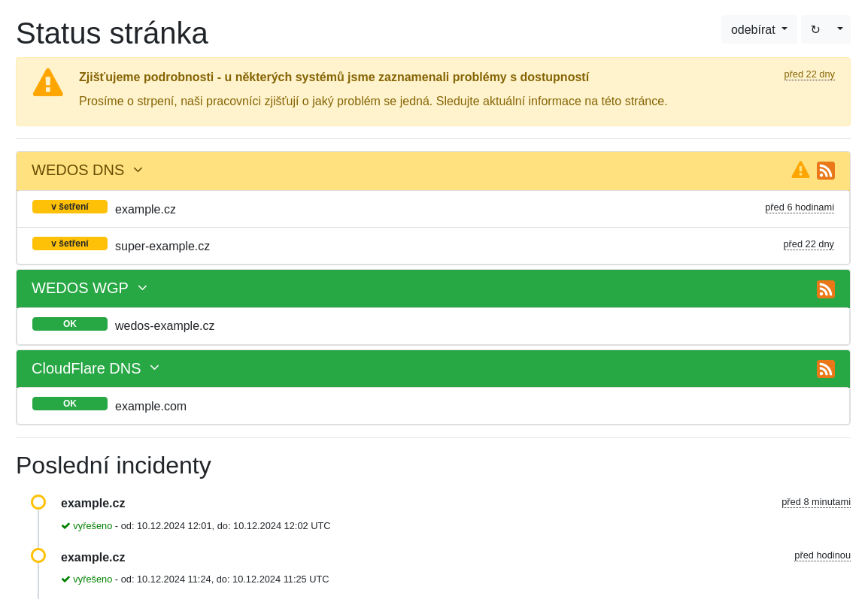Click the large warning icon in the alert banner
The height and width of the screenshot is (599, 868).
tap(47, 83)
